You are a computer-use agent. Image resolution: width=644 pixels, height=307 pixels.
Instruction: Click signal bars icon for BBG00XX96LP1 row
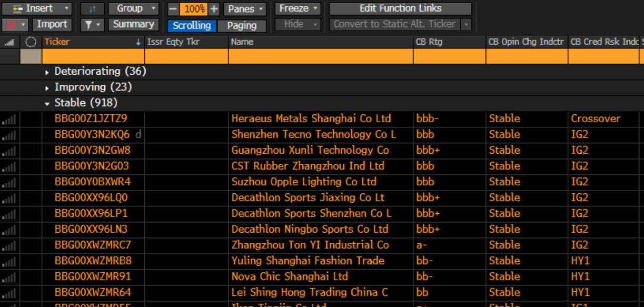click(9, 214)
